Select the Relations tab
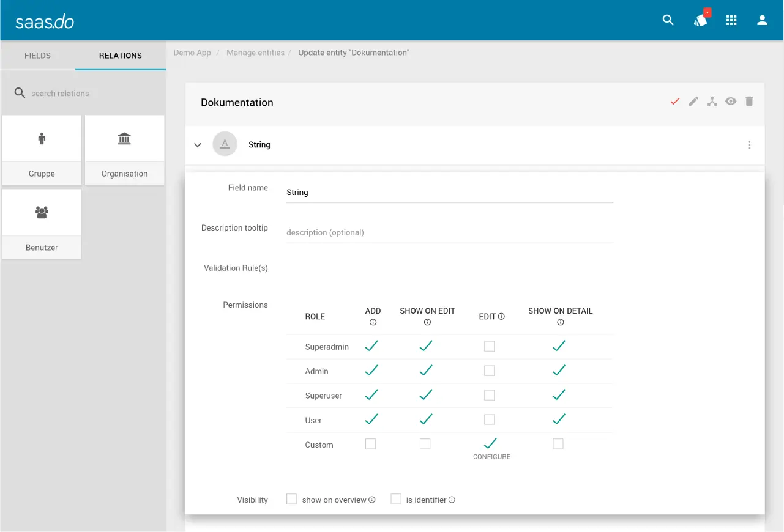Image resolution: width=784 pixels, height=532 pixels. 121,55
